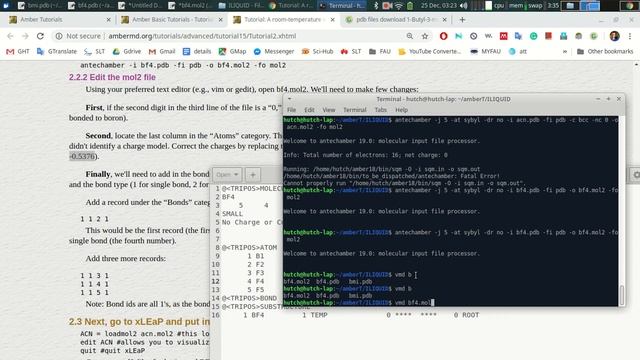Open the Chrome profile avatar
The image size is (640, 360).
(614, 36)
